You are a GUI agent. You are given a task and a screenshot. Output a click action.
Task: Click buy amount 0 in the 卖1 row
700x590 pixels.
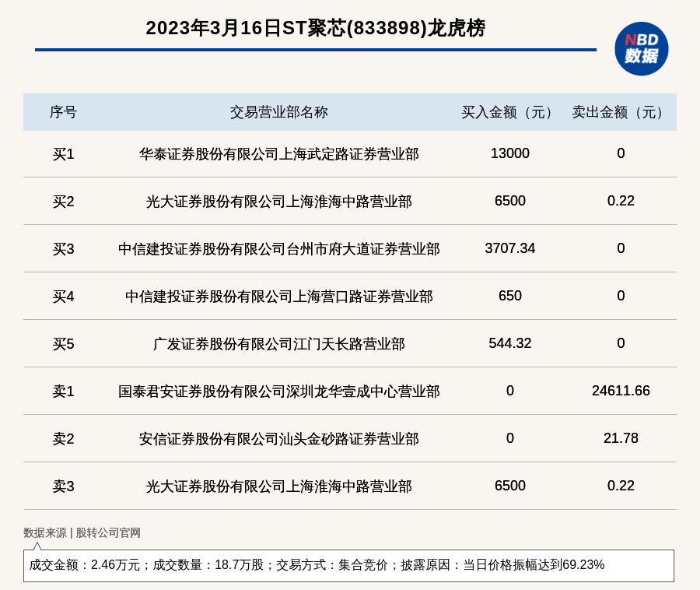[x=509, y=391]
